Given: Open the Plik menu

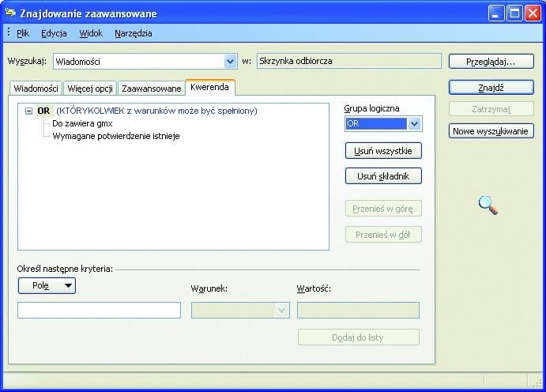Looking at the screenshot, I should (22, 33).
